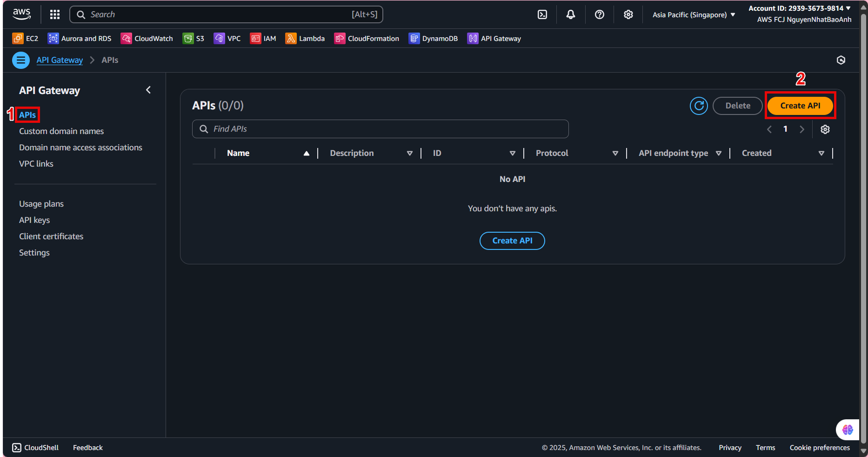Click the Cookie preferences footer link
This screenshot has height=457, width=868.
820,448
